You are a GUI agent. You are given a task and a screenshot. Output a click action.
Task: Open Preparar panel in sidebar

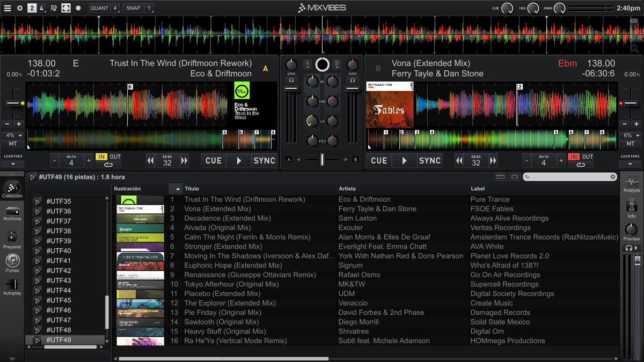click(12, 239)
